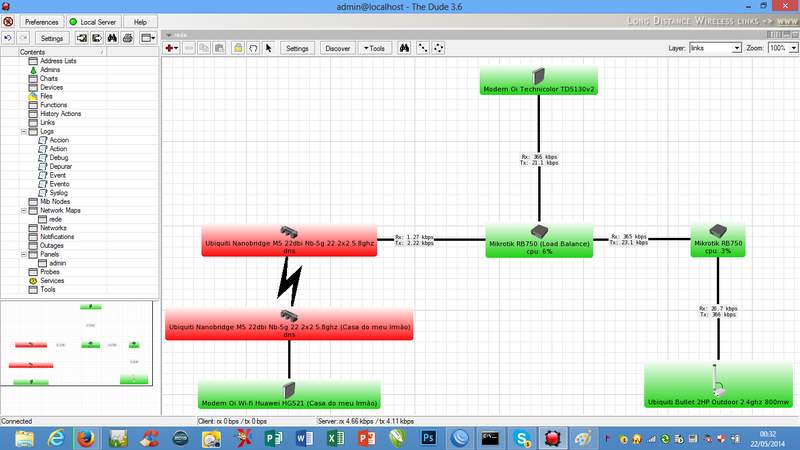800x450 pixels.
Task: Toggle the Local Server button
Action: (93, 22)
